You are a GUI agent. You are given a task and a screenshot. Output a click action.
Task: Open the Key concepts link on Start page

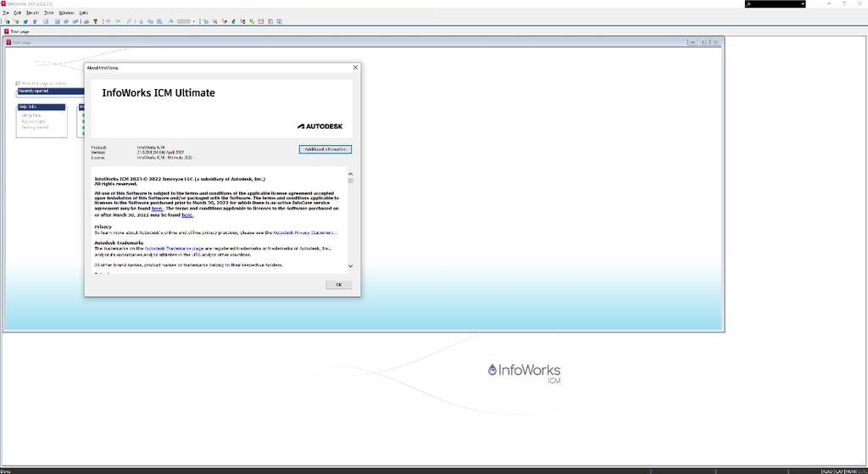pyautogui.click(x=33, y=121)
